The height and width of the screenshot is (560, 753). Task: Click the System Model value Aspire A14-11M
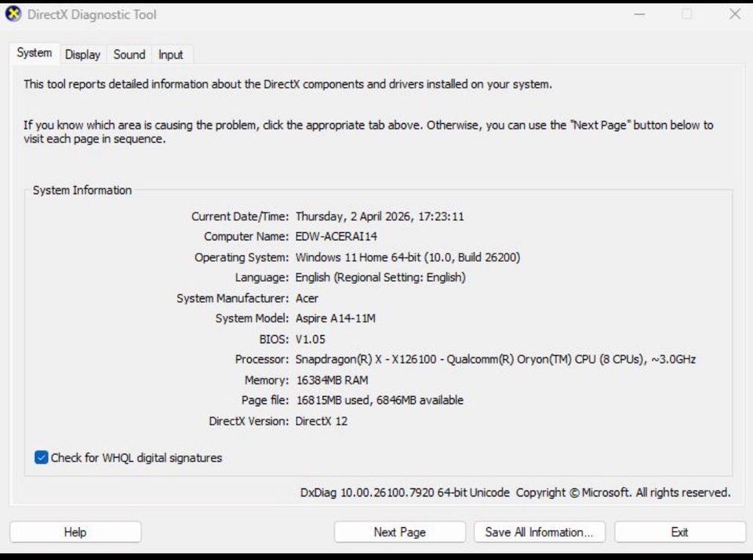336,318
